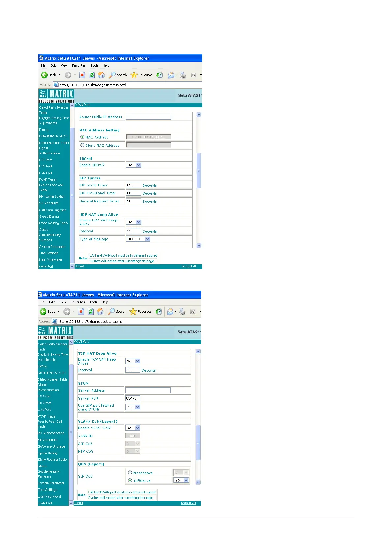Click Submit link in lower window

78,503
